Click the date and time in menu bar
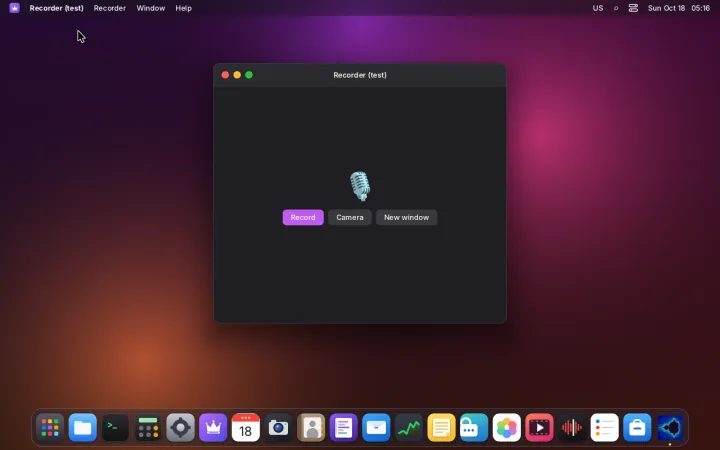Screen dimensions: 720x450 tap(679, 8)
